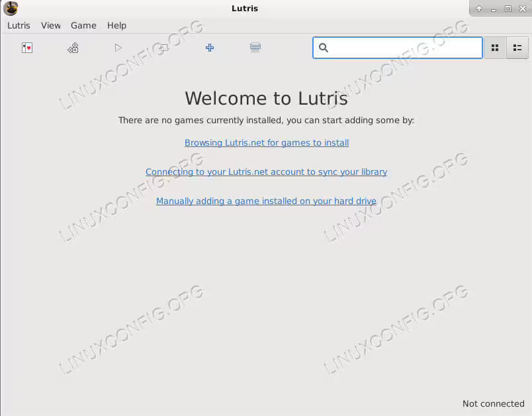532x416 pixels.
Task: Open the View menu
Action: coord(51,25)
